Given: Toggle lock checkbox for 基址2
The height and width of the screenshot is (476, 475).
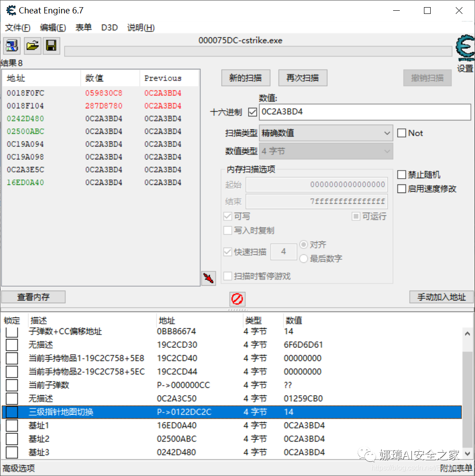Looking at the screenshot, I should [12, 439].
